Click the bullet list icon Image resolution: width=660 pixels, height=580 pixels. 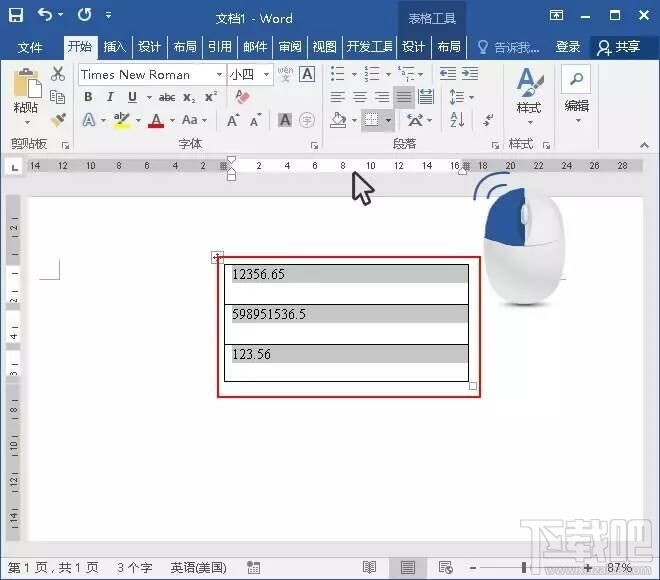[x=338, y=74]
